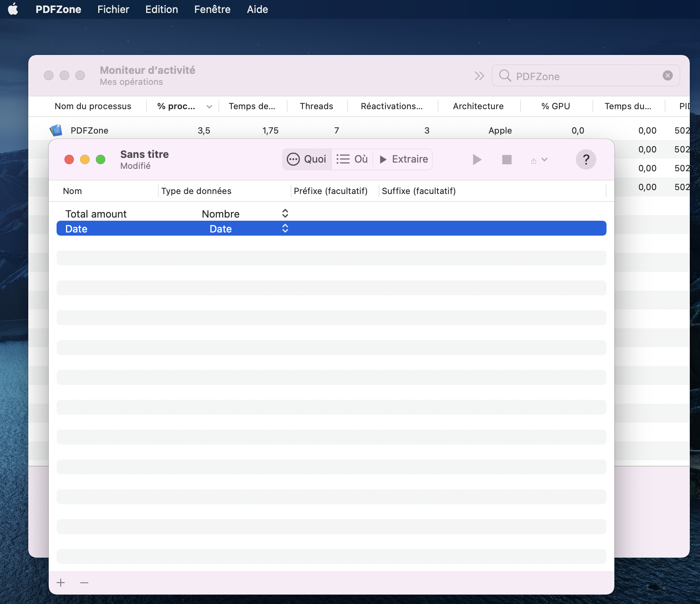700x604 pixels.
Task: Open the Edition menu
Action: 161,9
